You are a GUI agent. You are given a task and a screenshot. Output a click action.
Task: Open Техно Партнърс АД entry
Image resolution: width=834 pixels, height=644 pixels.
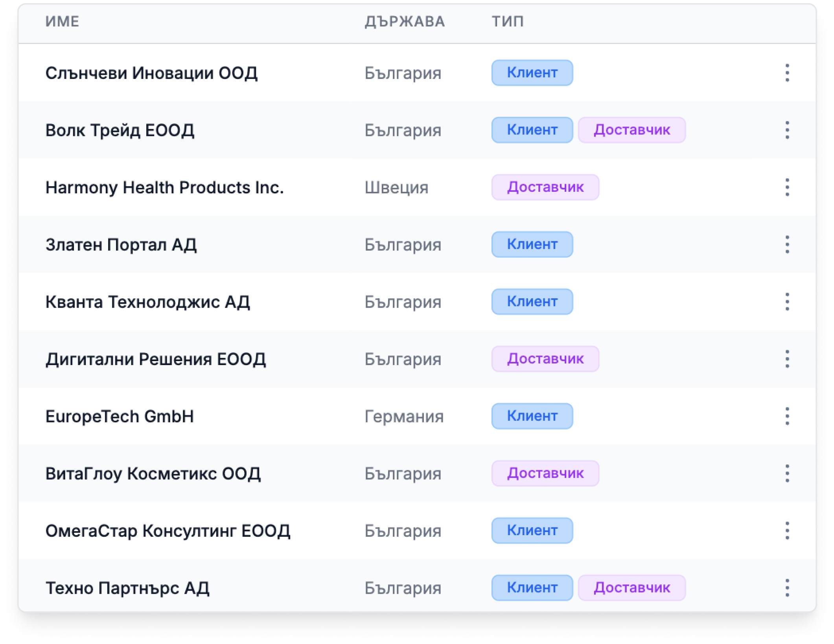pos(127,588)
